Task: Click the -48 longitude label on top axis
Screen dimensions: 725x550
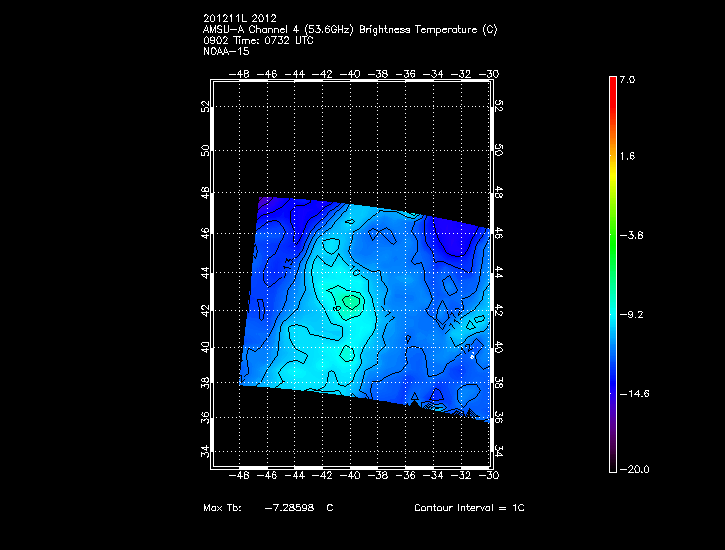Action: pyautogui.click(x=240, y=74)
